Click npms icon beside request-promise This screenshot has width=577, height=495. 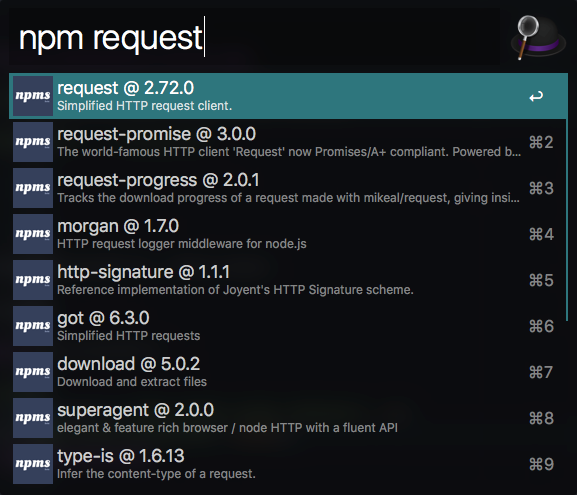[x=33, y=142]
